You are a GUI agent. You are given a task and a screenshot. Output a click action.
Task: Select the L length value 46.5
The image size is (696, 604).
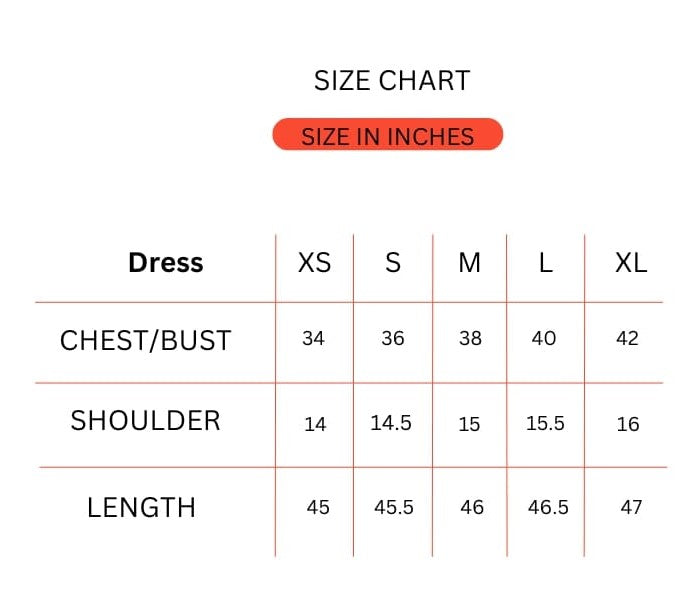[548, 508]
